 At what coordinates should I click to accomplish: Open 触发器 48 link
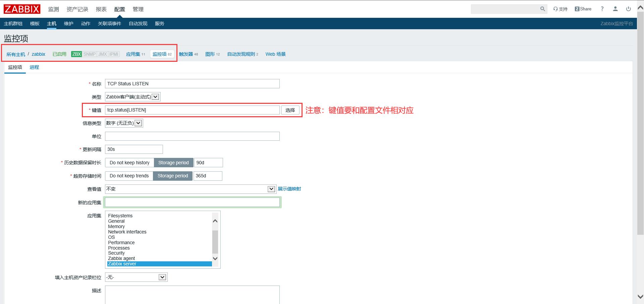pos(189,54)
